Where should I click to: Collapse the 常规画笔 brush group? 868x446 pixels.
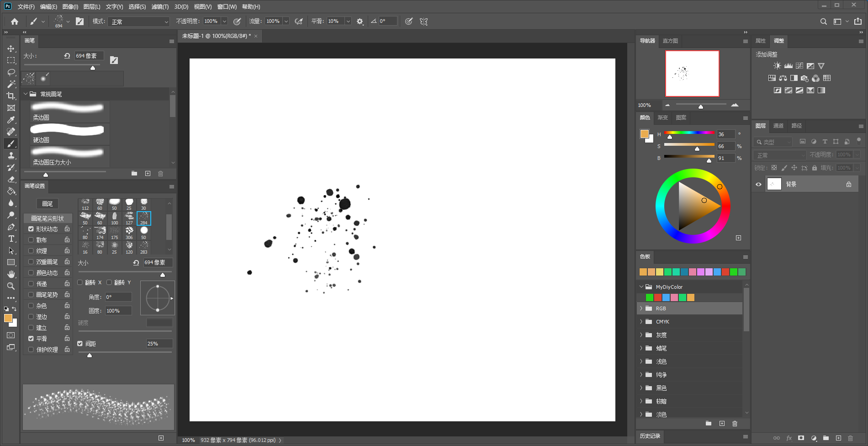tap(26, 94)
